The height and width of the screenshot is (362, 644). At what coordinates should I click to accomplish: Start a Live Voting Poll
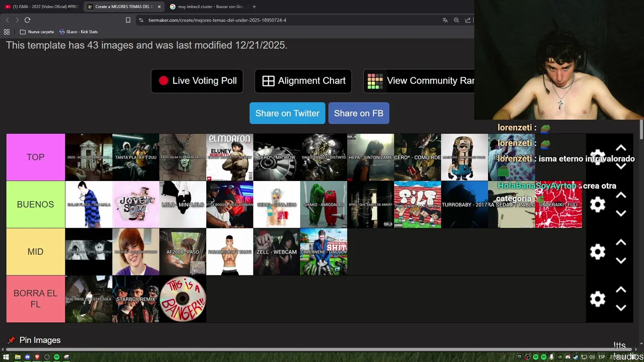pos(197,81)
